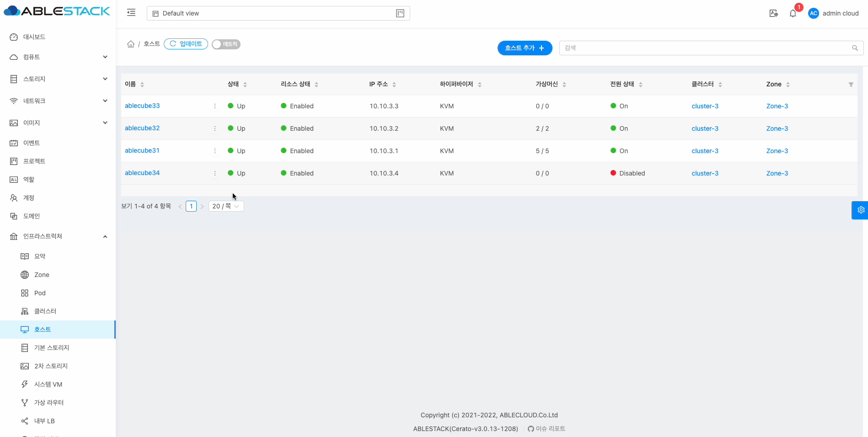Click the search magnifier icon
This screenshot has width=868, height=437.
click(855, 48)
